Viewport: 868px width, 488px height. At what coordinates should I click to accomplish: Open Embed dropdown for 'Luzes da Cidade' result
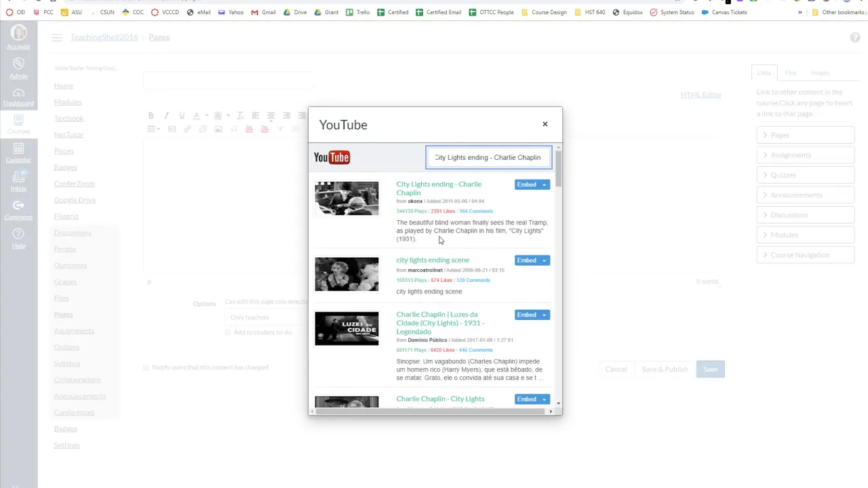[x=544, y=314]
